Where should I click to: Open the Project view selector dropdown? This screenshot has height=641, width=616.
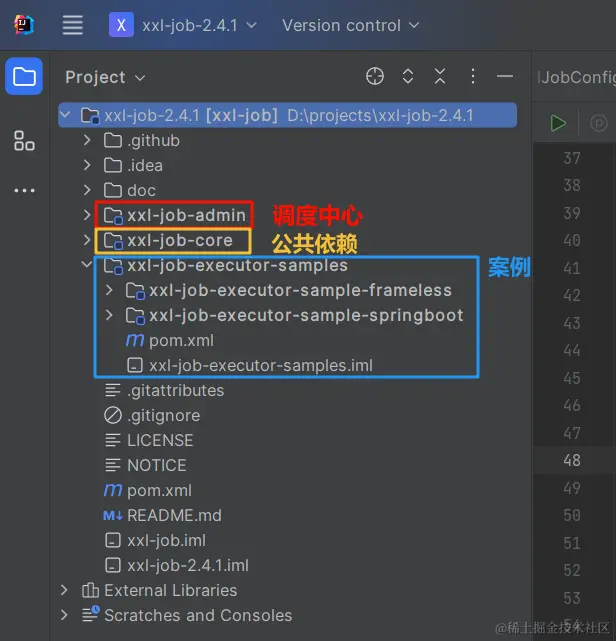pyautogui.click(x=105, y=77)
